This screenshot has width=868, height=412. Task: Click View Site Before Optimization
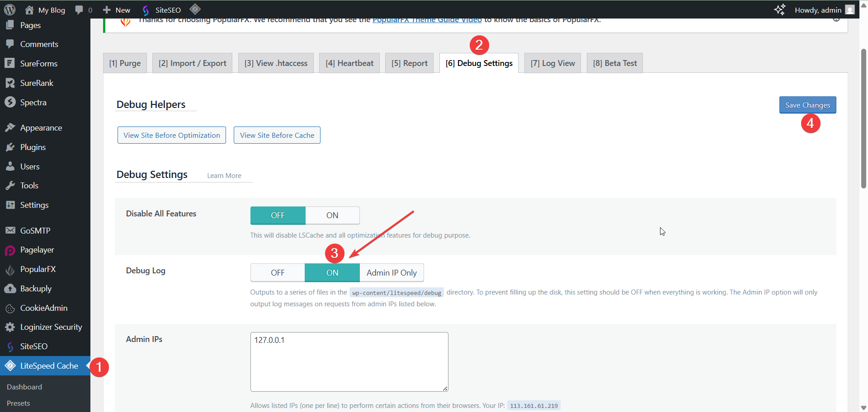coord(172,135)
